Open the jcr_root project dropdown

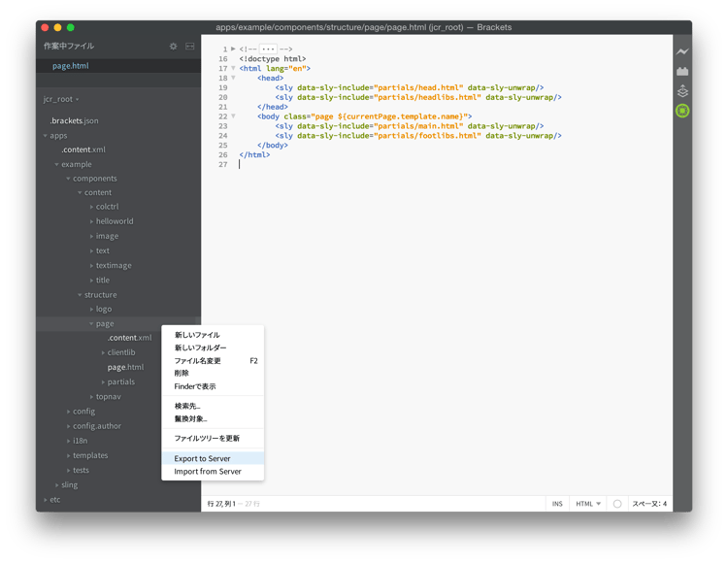coord(61,99)
